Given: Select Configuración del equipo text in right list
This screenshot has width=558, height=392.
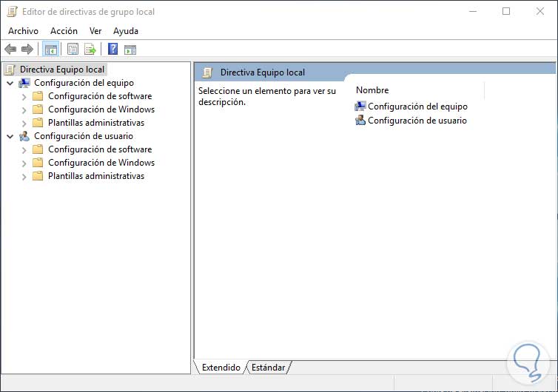Looking at the screenshot, I should 418,107.
